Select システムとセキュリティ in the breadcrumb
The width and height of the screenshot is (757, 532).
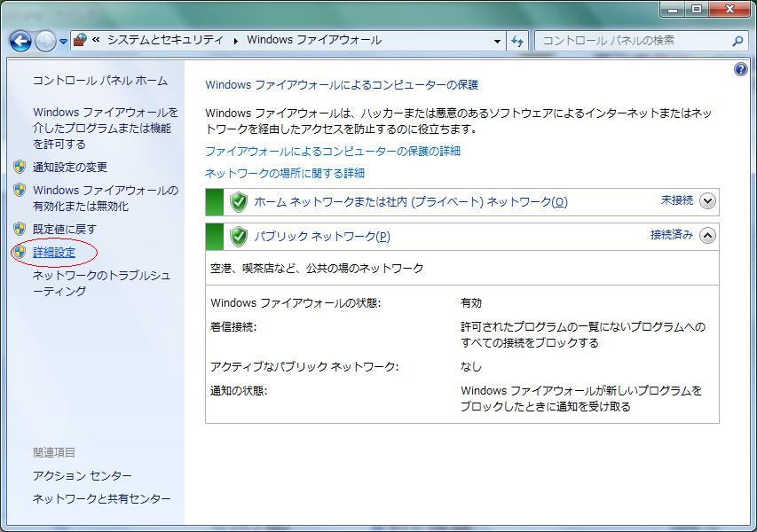click(167, 40)
